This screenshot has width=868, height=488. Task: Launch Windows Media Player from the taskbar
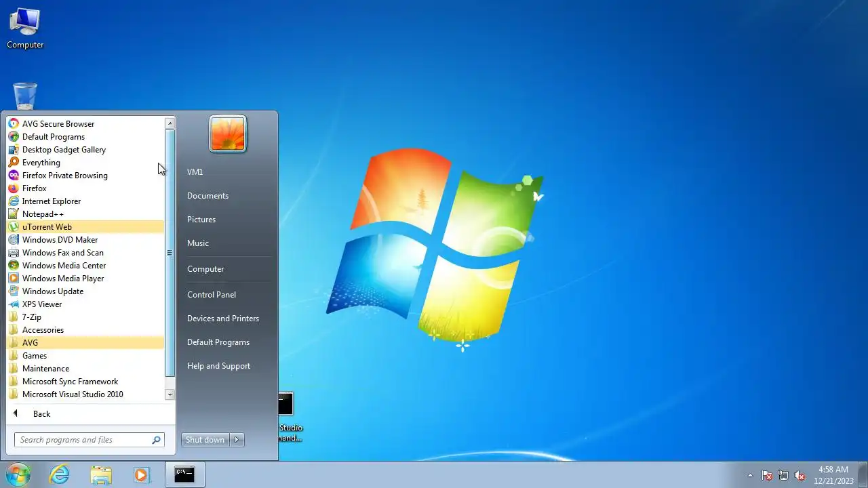coord(142,474)
